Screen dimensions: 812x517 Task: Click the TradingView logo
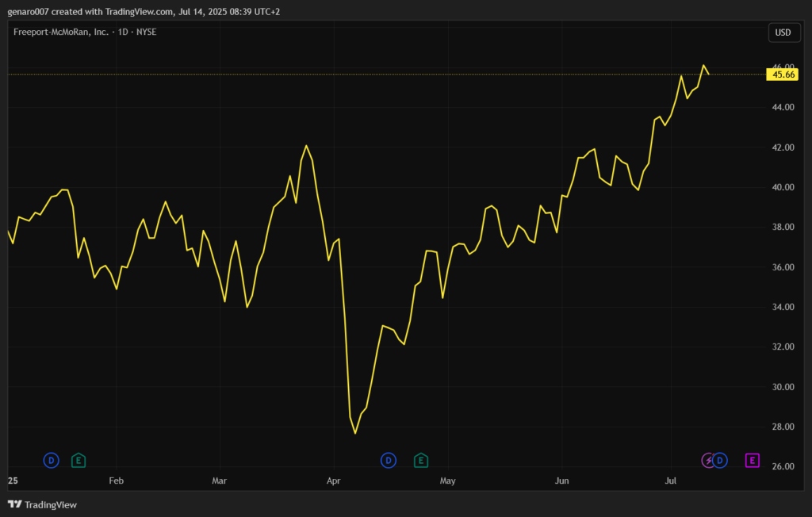click(x=43, y=504)
